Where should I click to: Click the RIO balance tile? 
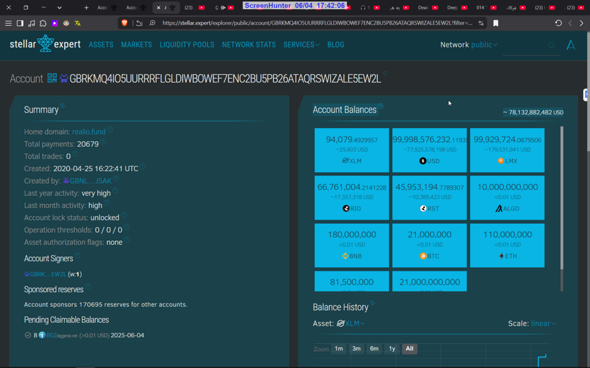(x=352, y=198)
